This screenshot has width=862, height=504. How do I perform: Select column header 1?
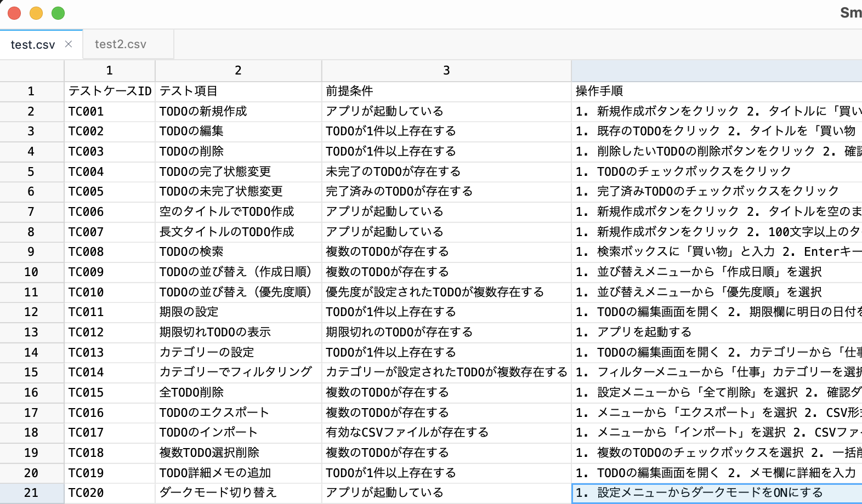click(x=110, y=71)
